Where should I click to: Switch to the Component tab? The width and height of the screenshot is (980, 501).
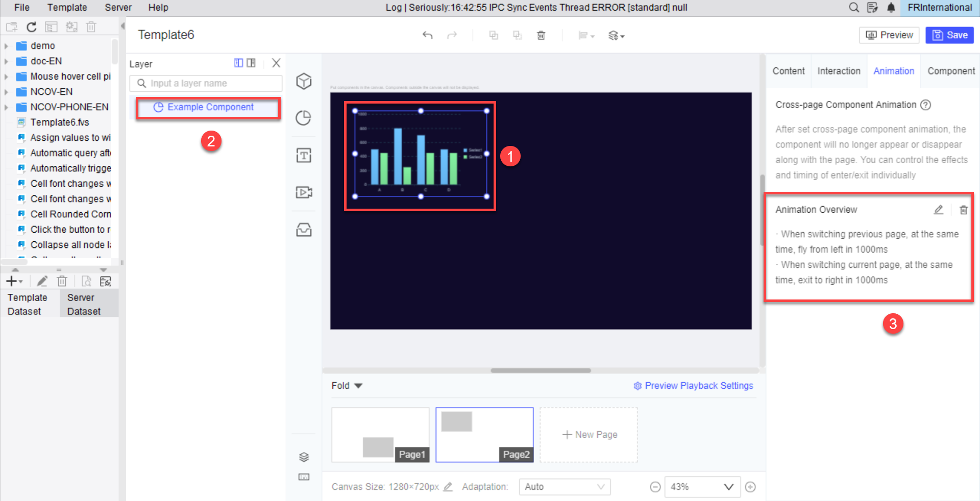coord(951,71)
